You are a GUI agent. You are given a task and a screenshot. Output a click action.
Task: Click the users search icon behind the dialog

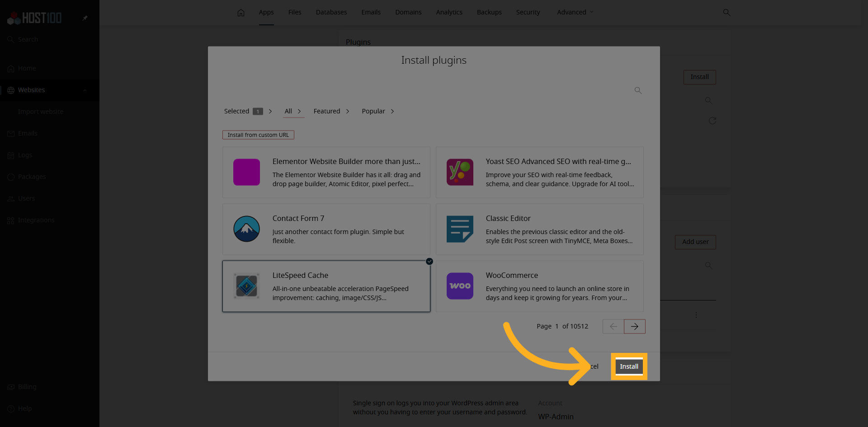[708, 265]
